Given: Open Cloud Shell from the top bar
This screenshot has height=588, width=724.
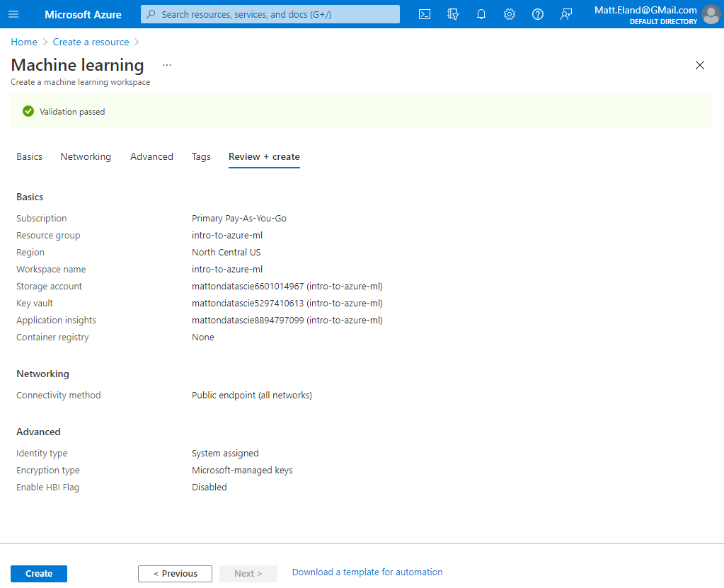Looking at the screenshot, I should (x=425, y=14).
